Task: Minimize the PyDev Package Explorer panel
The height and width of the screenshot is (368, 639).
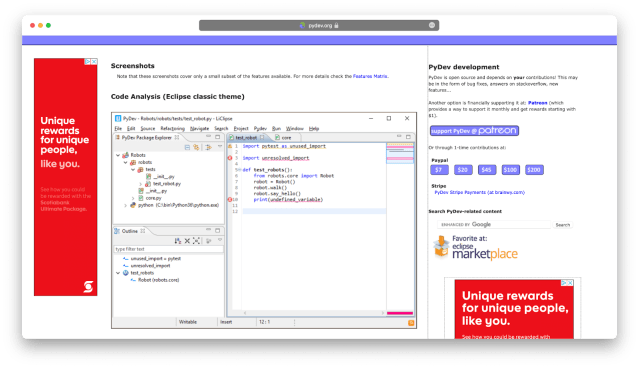Action: [208, 137]
